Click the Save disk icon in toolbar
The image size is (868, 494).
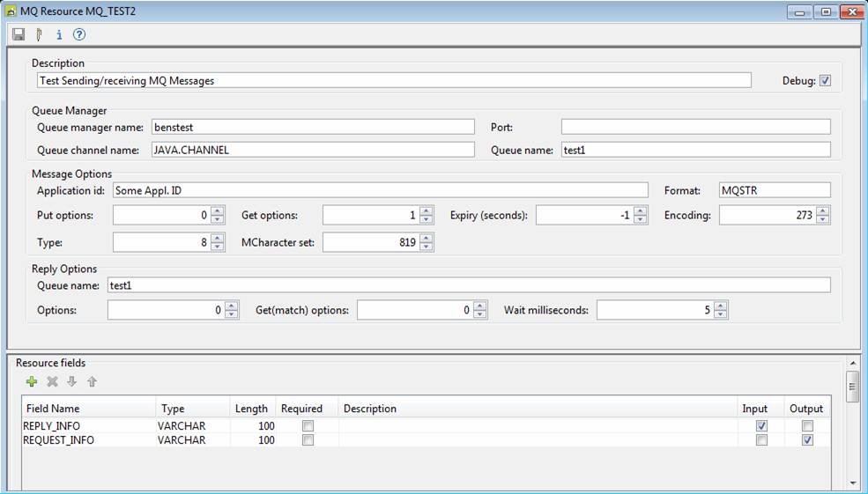(x=19, y=35)
